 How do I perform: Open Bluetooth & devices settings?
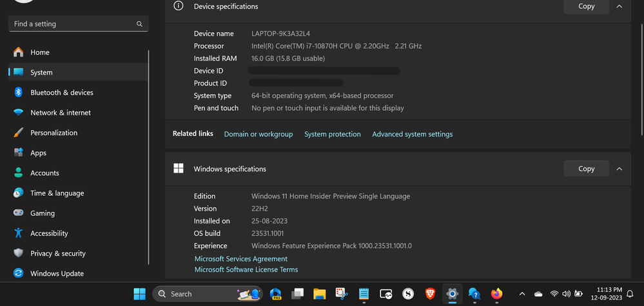[x=78, y=92]
